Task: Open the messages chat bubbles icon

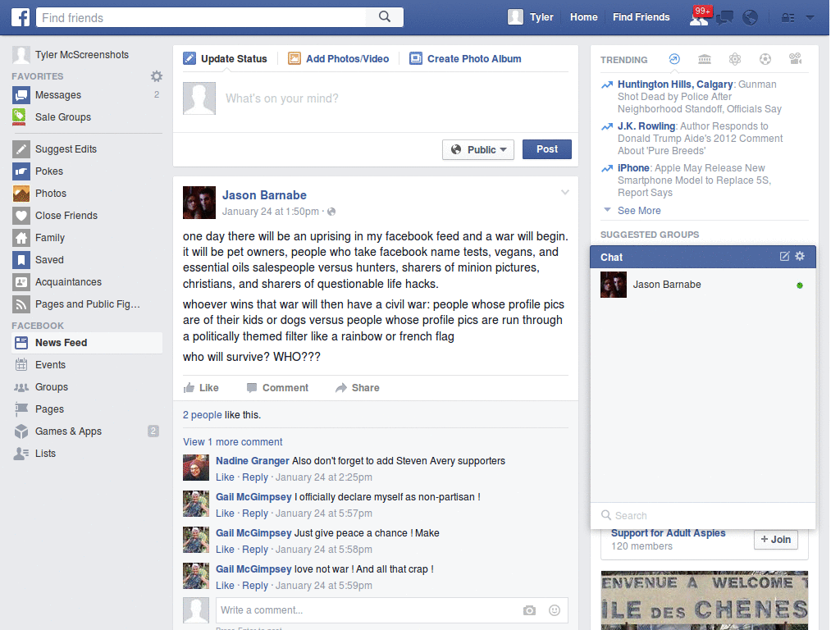Action: (724, 18)
